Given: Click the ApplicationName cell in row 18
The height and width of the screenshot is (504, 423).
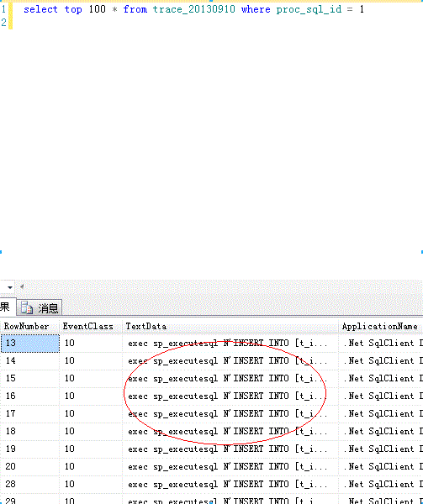Looking at the screenshot, I should [x=381, y=432].
